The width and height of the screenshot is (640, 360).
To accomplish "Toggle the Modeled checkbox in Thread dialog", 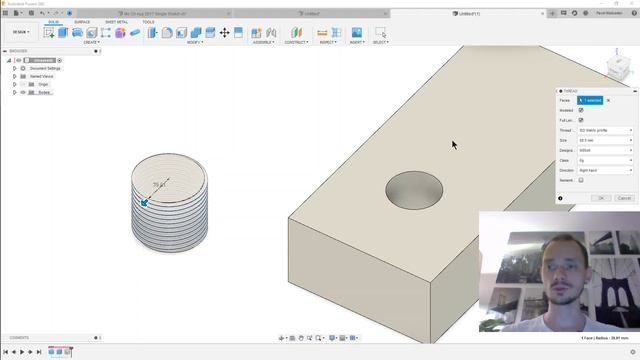I will 581,110.
